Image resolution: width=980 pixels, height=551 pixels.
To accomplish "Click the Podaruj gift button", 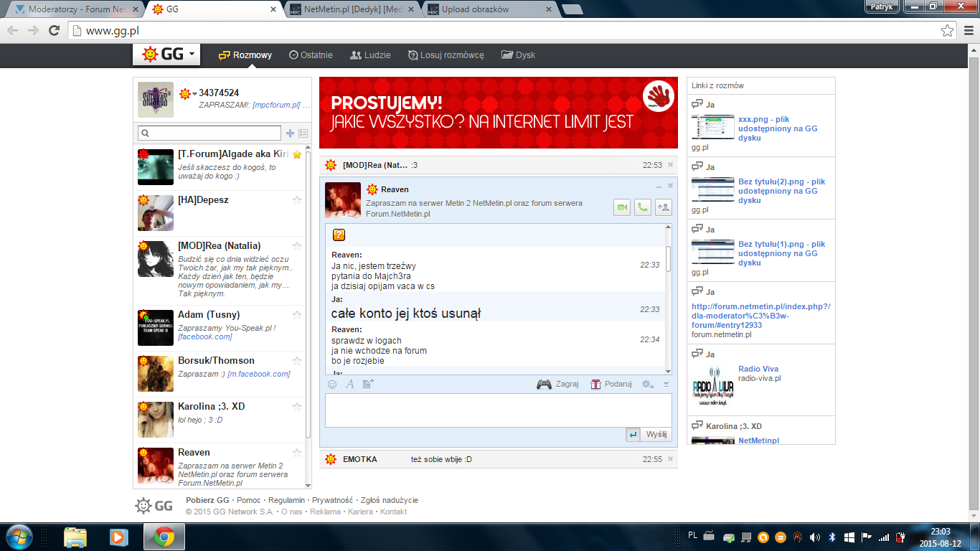I will point(611,384).
